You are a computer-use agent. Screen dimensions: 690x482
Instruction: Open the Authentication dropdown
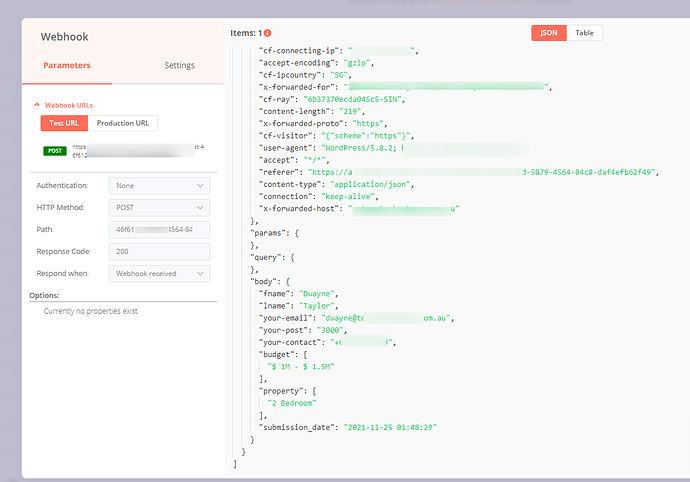point(159,186)
